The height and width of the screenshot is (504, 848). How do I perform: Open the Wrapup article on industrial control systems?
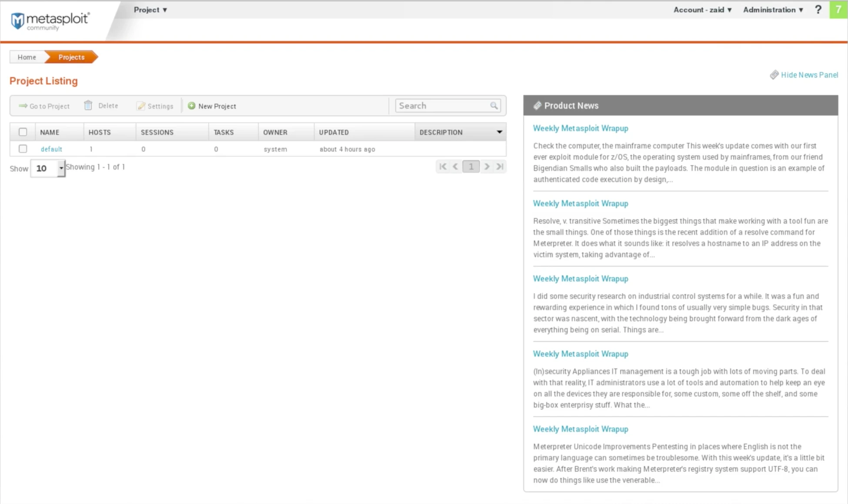[x=581, y=279]
